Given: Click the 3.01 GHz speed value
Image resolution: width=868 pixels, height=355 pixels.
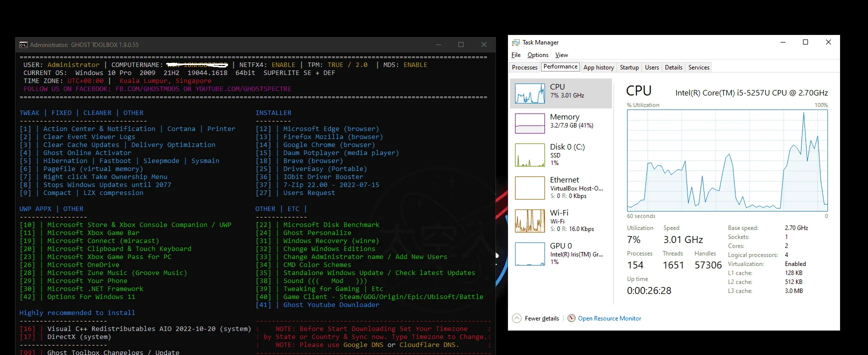Looking at the screenshot, I should coord(683,239).
